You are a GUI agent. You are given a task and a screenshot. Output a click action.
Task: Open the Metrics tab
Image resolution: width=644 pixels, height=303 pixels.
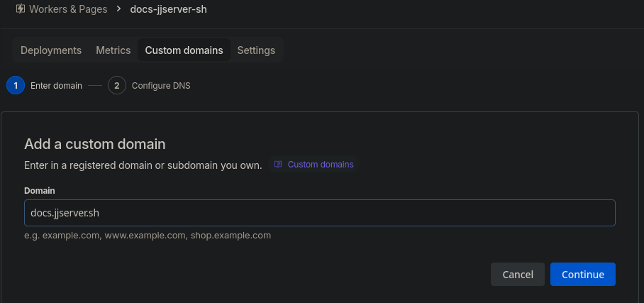point(113,50)
